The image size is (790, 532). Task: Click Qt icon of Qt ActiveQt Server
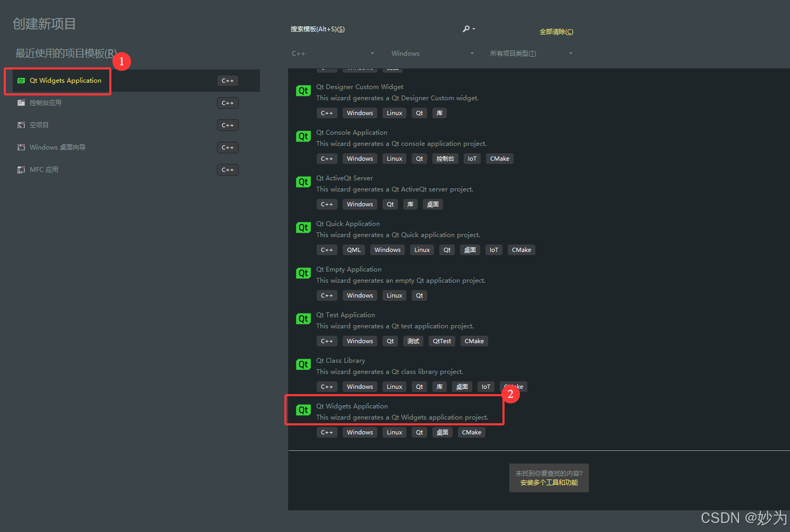[x=303, y=182]
